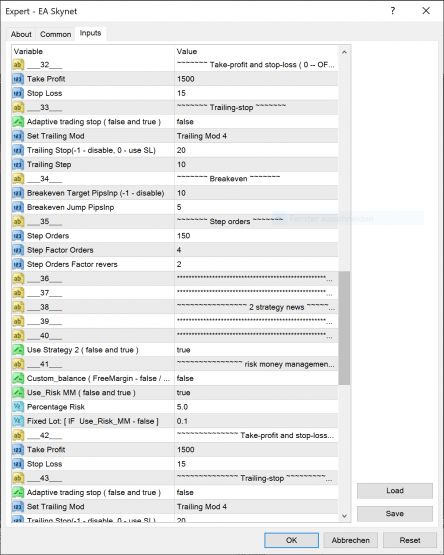Click the integer icon beside Step Factor Orders
The height and width of the screenshot is (555, 444).
click(x=18, y=250)
